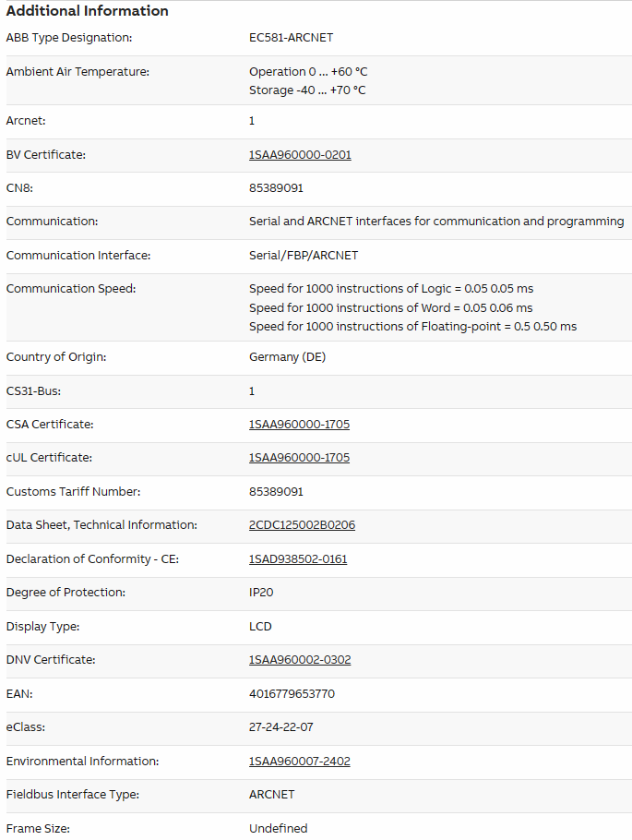The image size is (632, 840).
Task: Click the eClass label
Action: pos(25,727)
